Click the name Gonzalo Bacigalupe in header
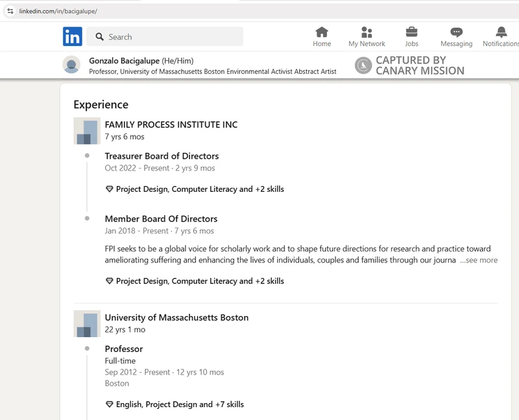This screenshot has height=420, width=519. click(x=124, y=61)
